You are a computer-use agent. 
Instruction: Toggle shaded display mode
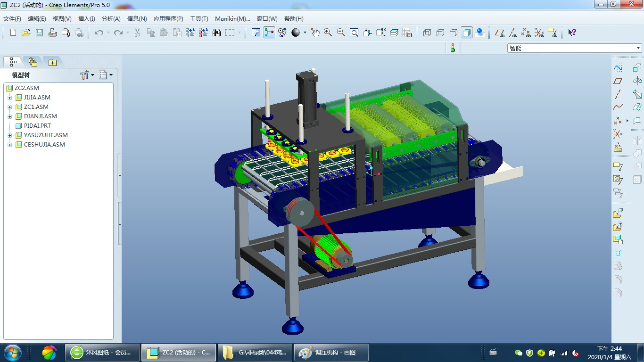point(467,33)
